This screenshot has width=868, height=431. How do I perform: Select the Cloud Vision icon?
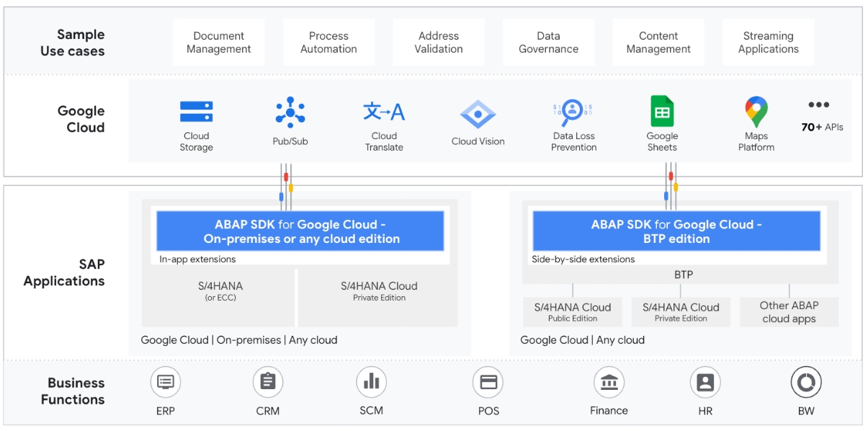click(x=479, y=113)
